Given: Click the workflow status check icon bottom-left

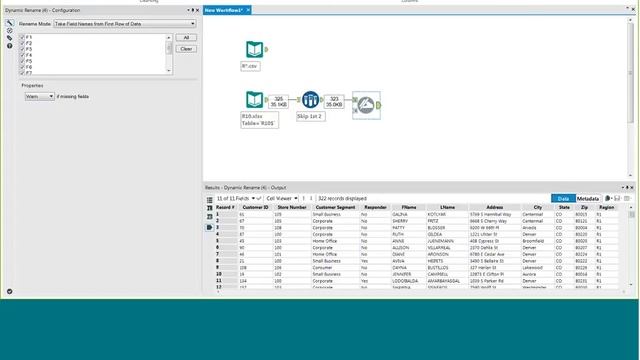Looking at the screenshot, I should [x=9, y=291].
